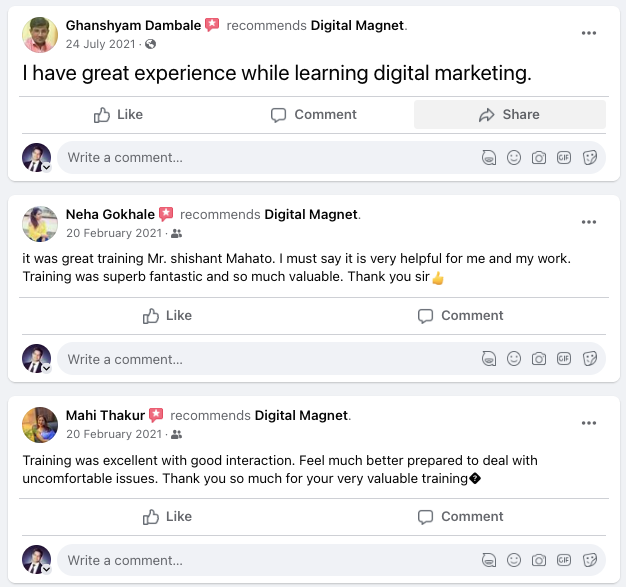Image resolution: width=626 pixels, height=587 pixels.
Task: Open Digital Magnet page link in Mahi's post
Action: point(301,415)
